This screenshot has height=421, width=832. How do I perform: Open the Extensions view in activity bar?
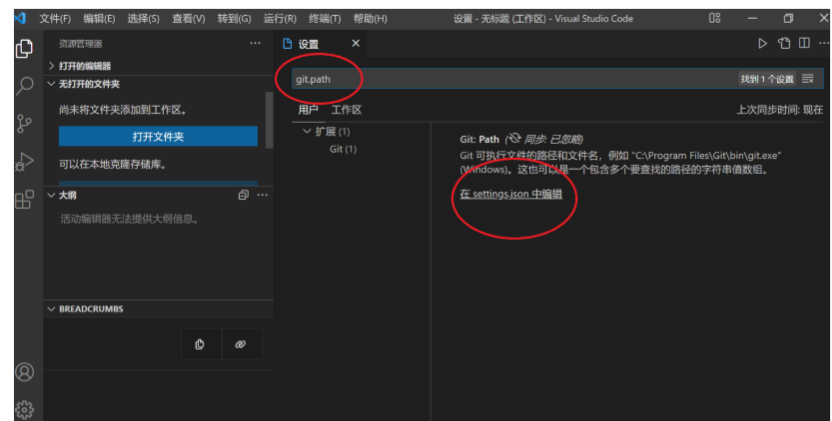click(x=24, y=200)
